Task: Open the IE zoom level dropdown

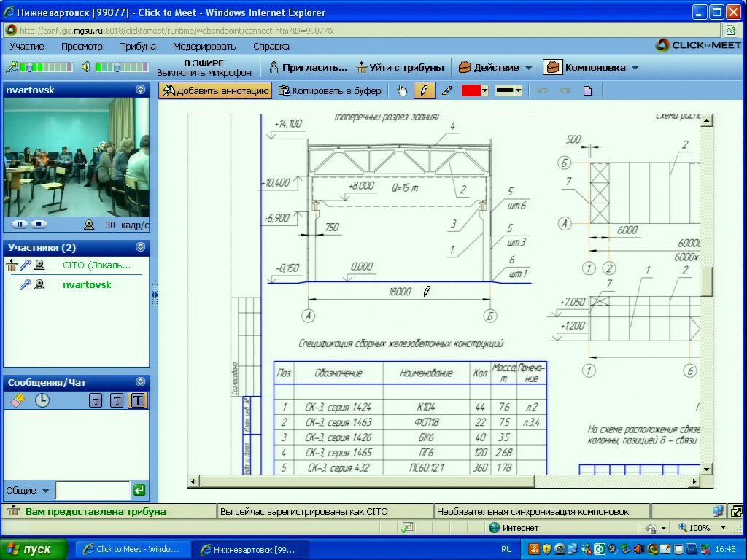Action: point(724,528)
